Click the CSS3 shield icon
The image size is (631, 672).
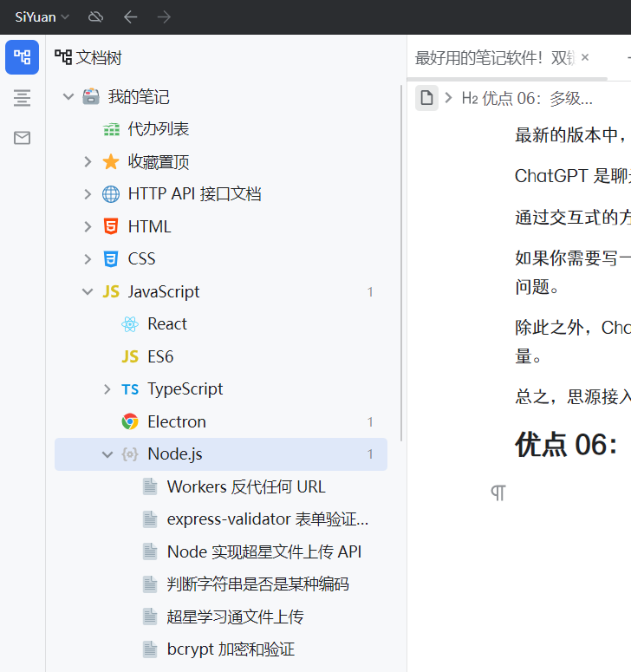(x=111, y=259)
